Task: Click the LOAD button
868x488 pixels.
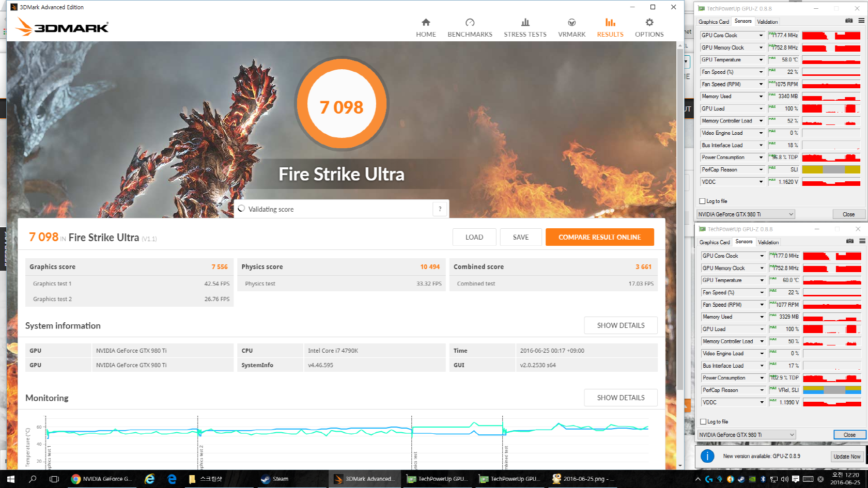Action: tap(474, 237)
